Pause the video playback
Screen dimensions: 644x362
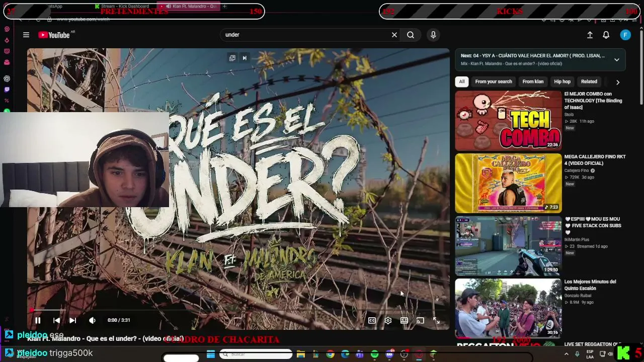(x=38, y=320)
